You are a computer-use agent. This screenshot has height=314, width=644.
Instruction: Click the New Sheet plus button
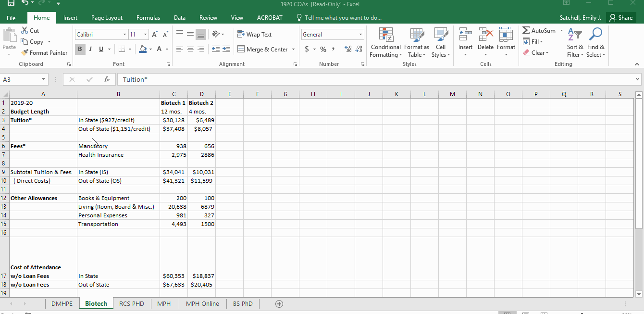click(279, 303)
